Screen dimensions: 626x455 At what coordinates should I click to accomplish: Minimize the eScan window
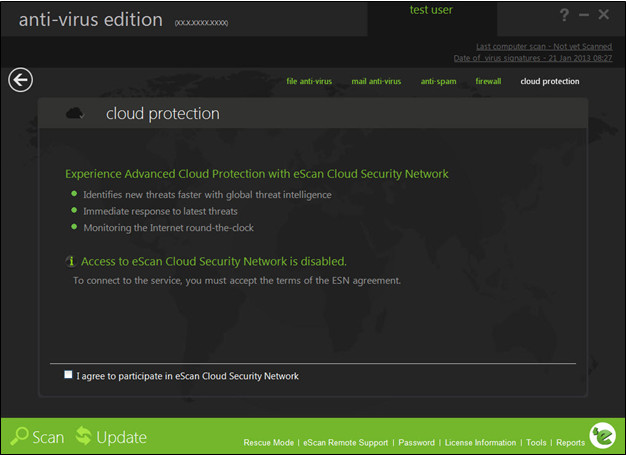click(584, 15)
